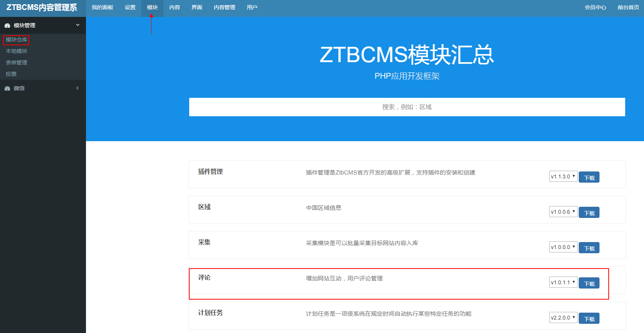The height and width of the screenshot is (333, 644).
Task: Download the 采集 module
Action: pos(589,248)
